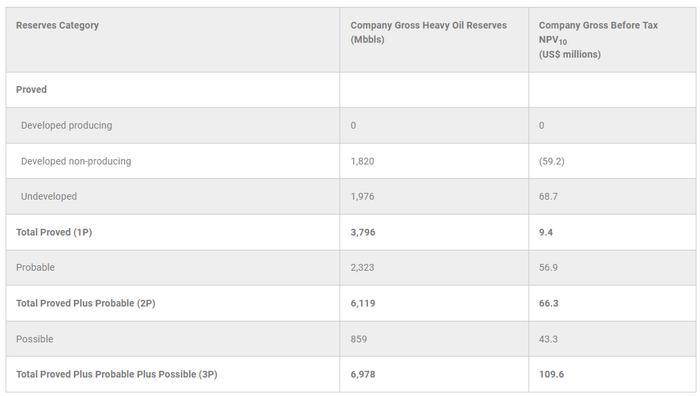Image resolution: width=700 pixels, height=396 pixels.
Task: Select the 6,119 2P reserves value
Action: point(363,303)
